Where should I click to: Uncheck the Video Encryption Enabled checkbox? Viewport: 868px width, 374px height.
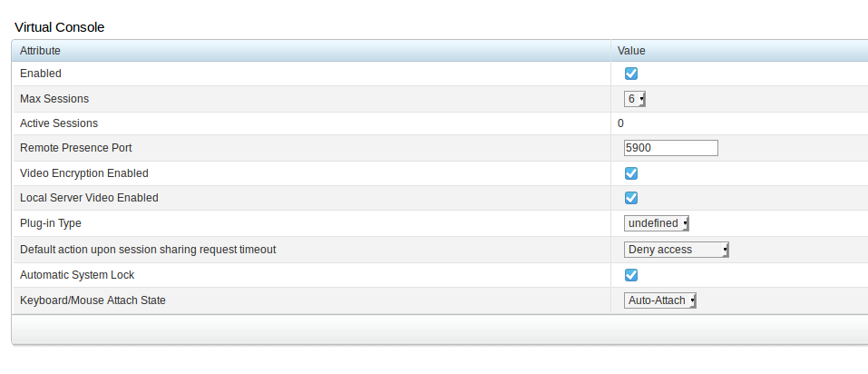(x=631, y=173)
